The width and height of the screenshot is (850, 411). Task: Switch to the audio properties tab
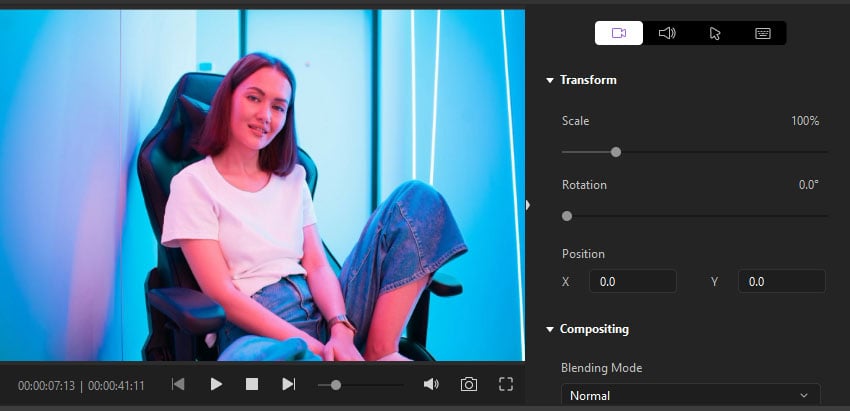click(x=667, y=33)
